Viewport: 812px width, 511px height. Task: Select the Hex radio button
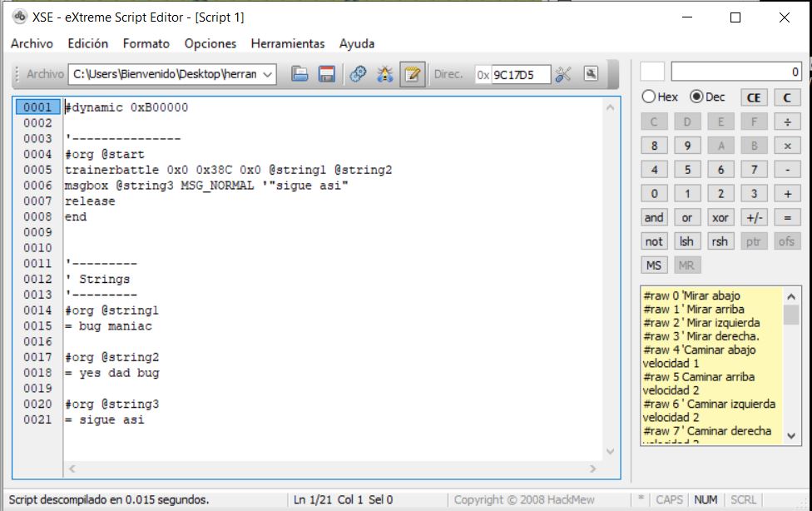click(649, 97)
